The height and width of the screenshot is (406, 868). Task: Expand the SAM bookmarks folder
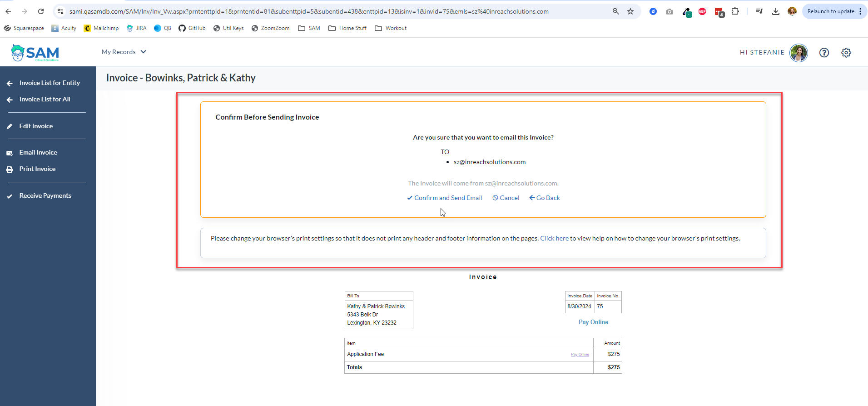coord(309,28)
